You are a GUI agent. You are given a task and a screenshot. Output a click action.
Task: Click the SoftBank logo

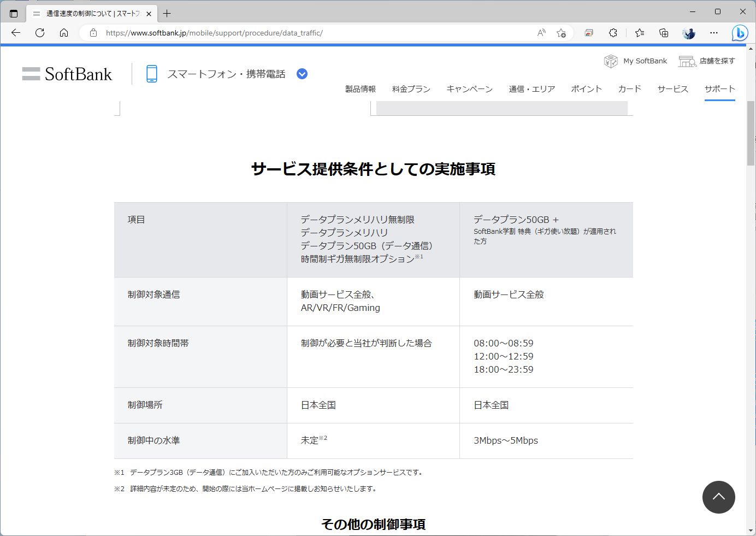[67, 74]
